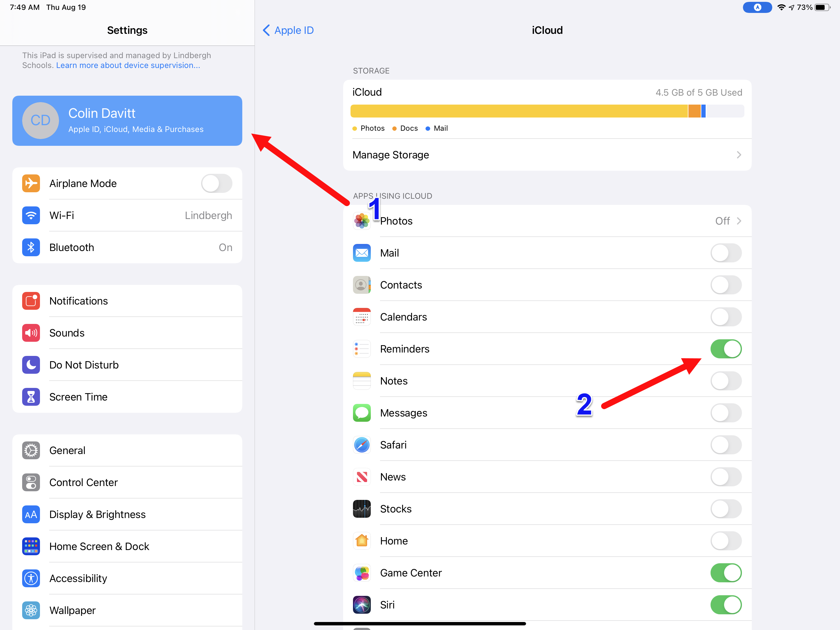The height and width of the screenshot is (630, 840).
Task: Tap the News app icon
Action: coord(362,476)
